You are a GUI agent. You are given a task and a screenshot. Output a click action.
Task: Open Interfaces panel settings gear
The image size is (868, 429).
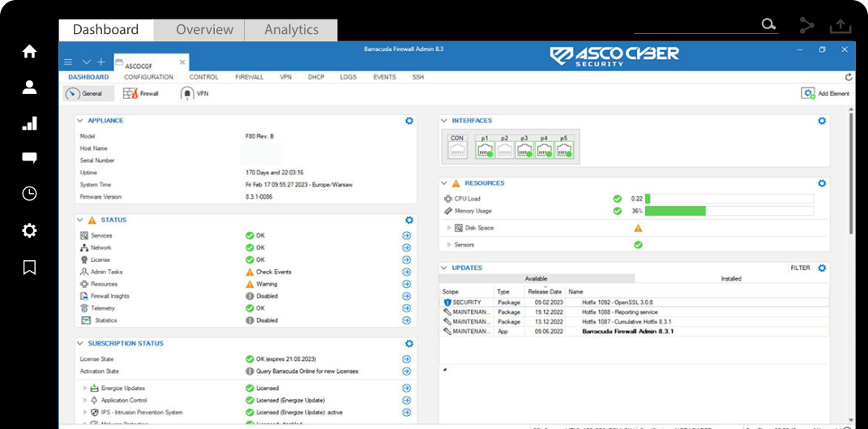coord(822,120)
